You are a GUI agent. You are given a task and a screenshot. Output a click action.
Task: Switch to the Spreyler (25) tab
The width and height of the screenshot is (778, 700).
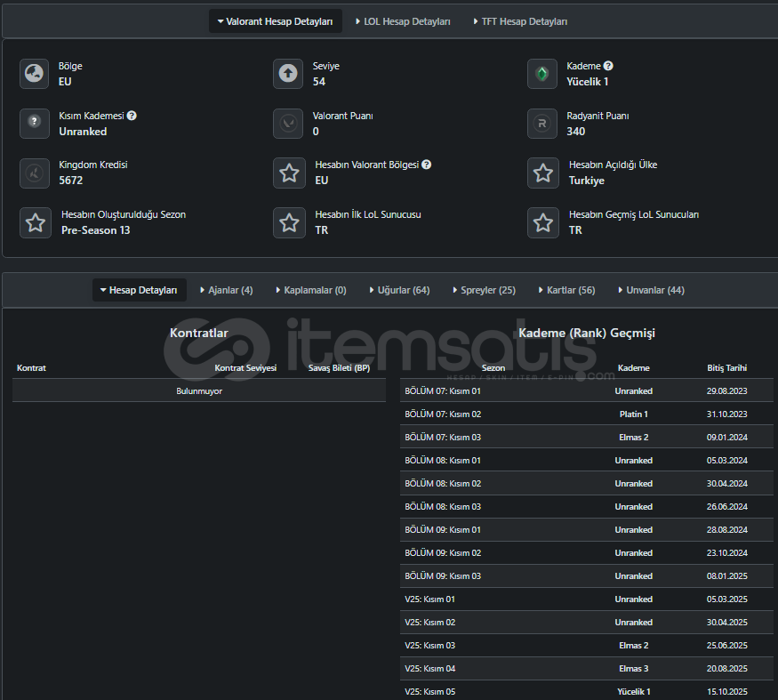483,290
